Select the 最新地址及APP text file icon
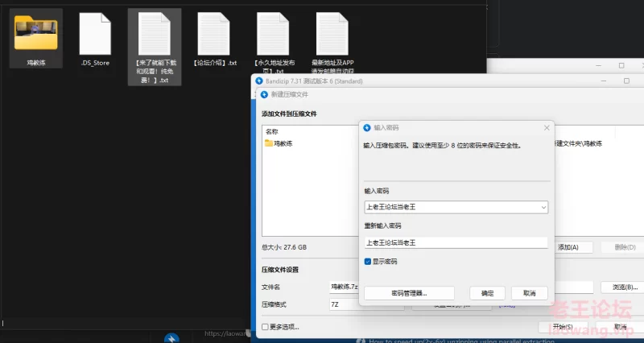 coord(332,34)
